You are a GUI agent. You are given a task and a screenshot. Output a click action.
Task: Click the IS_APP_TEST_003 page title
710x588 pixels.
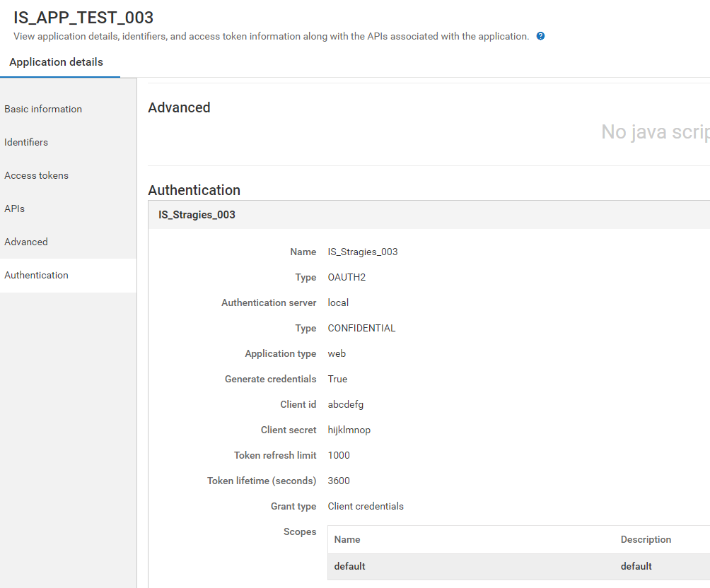[x=83, y=18]
